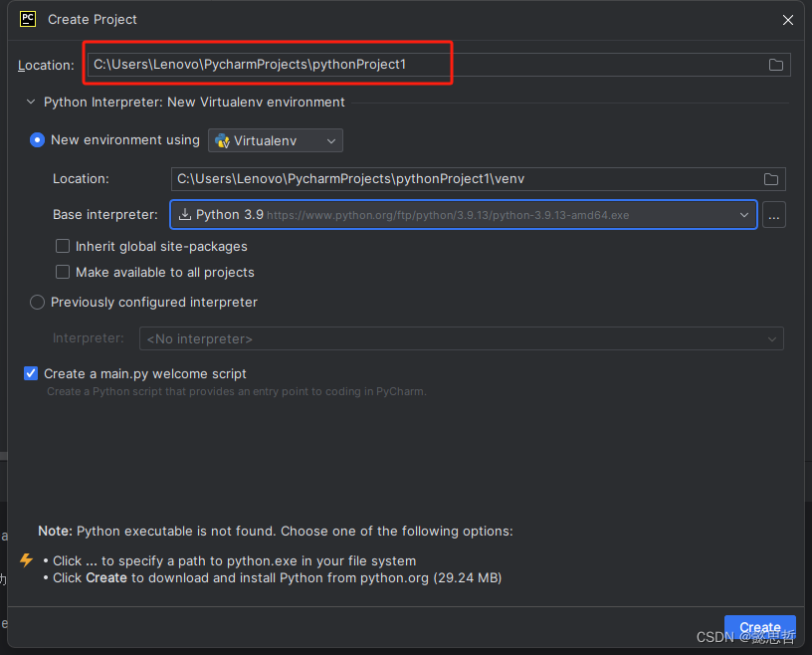This screenshot has width=812, height=655.
Task: Click the ... button to browse for python.exe
Action: coord(773,215)
